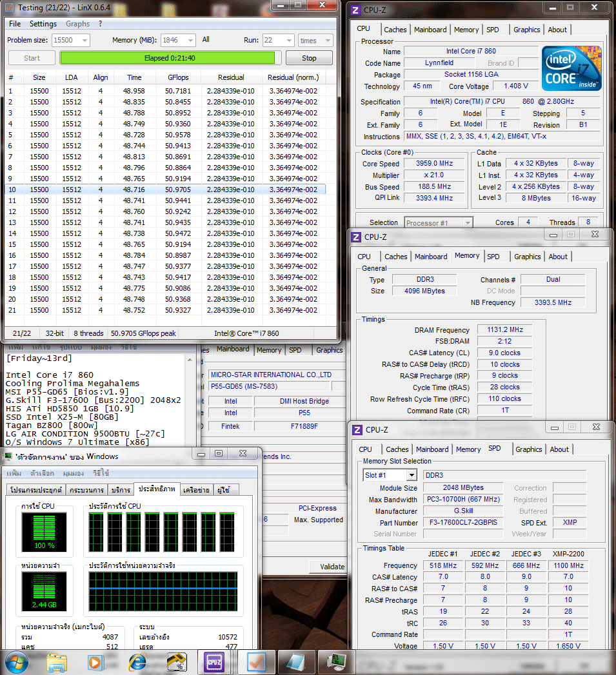Select LinX result row 10
The width and height of the screenshot is (616, 675).
click(x=165, y=190)
